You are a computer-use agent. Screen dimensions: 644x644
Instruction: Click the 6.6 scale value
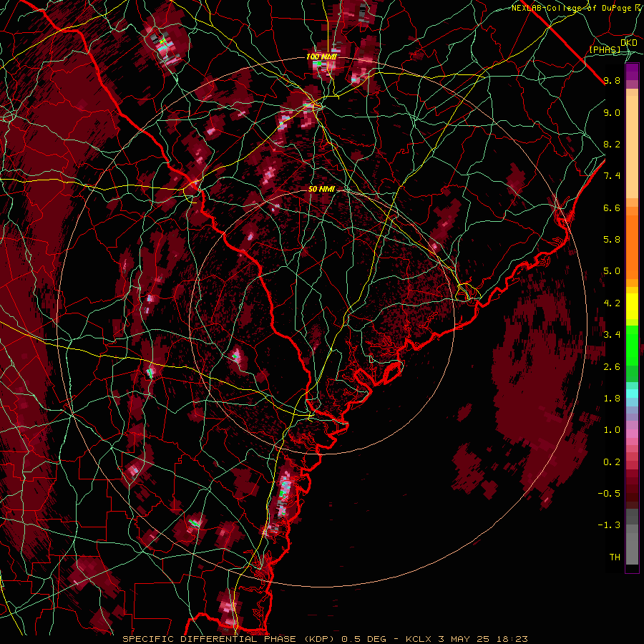click(x=612, y=208)
